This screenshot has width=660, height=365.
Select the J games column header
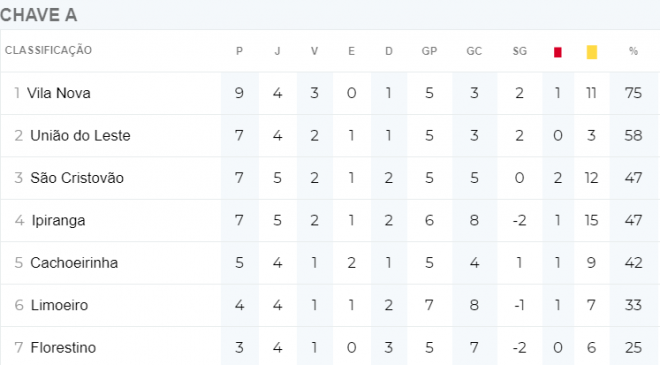point(277,51)
